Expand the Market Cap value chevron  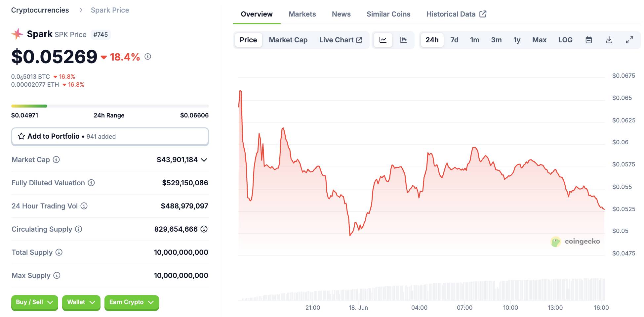pyautogui.click(x=204, y=160)
